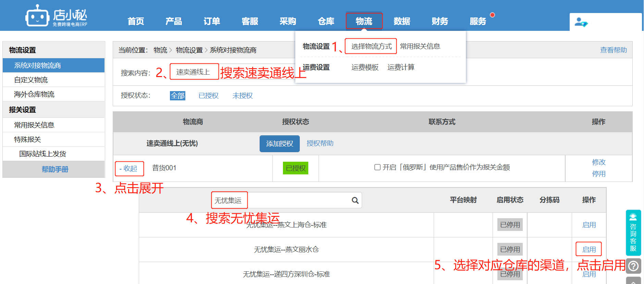Open the 订单 menu
Image resolution: width=644 pixels, height=284 pixels.
point(212,21)
